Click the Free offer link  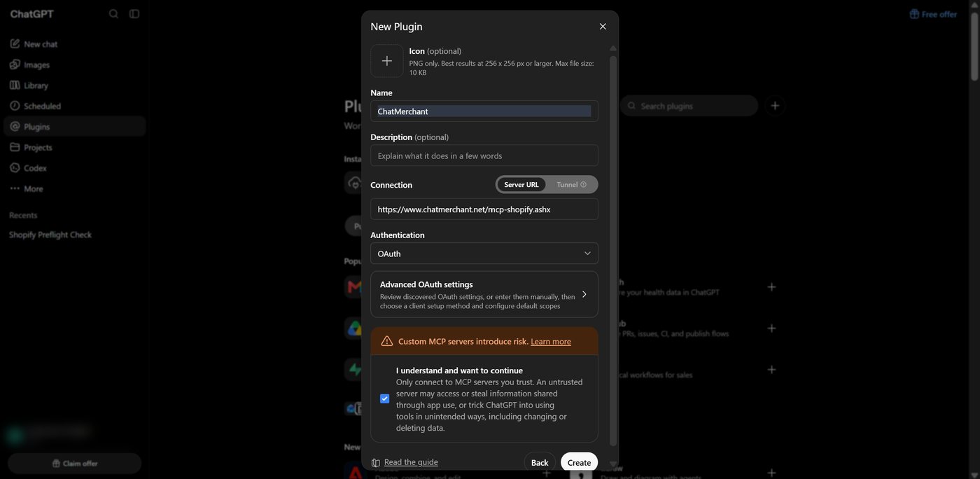click(933, 14)
